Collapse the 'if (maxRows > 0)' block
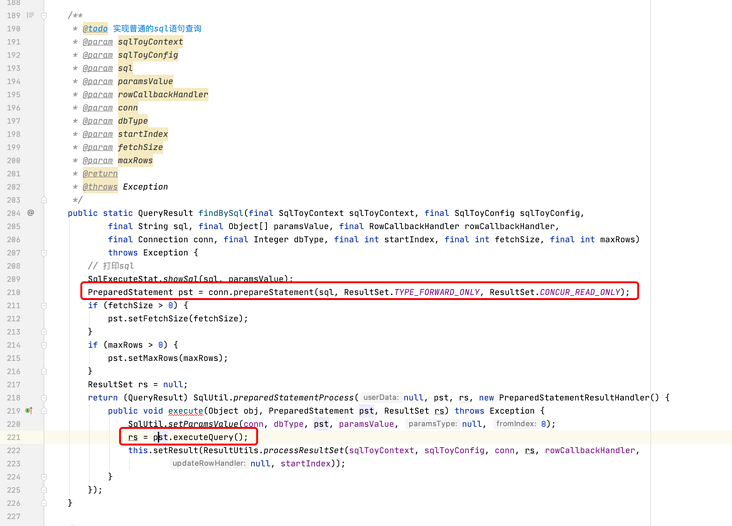The width and height of the screenshot is (732, 526). pos(44,345)
